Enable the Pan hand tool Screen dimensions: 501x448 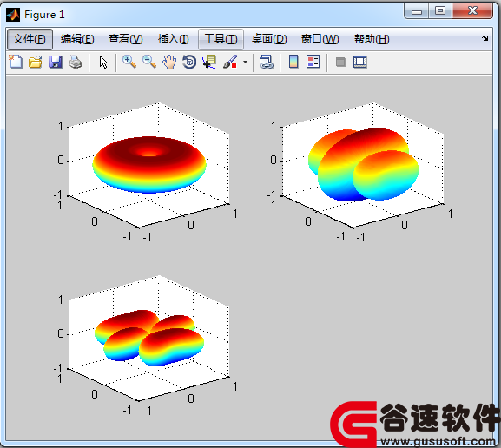coord(169,62)
